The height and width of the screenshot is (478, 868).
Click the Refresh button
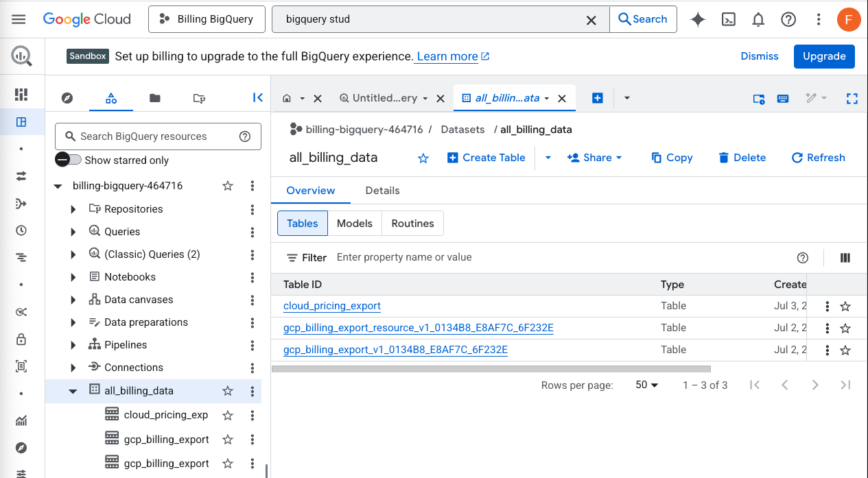click(x=818, y=158)
